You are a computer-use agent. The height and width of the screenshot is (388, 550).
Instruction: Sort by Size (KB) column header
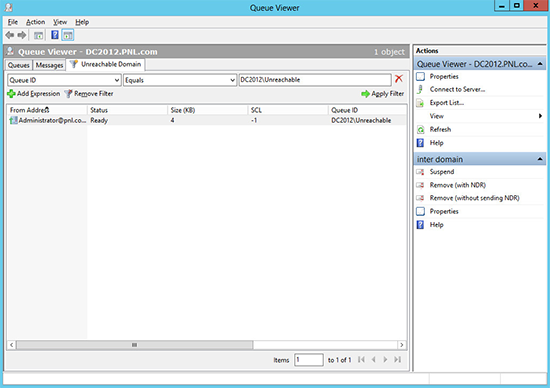coord(208,110)
